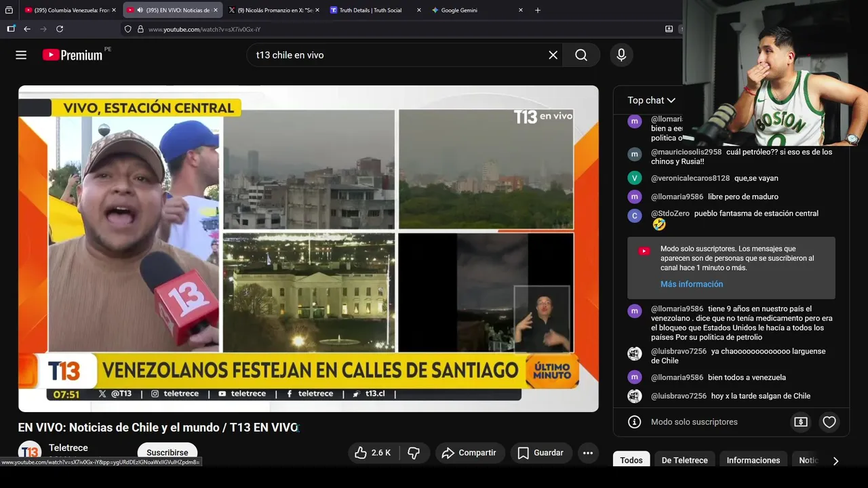Click the T13 live video player
Viewport: 868px width, 488px height.
click(309, 248)
